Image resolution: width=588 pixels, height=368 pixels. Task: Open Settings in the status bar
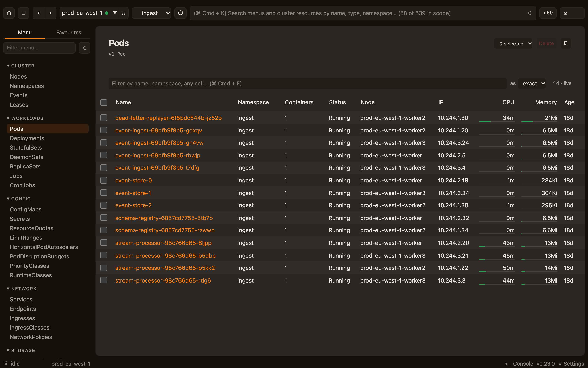(x=571, y=364)
